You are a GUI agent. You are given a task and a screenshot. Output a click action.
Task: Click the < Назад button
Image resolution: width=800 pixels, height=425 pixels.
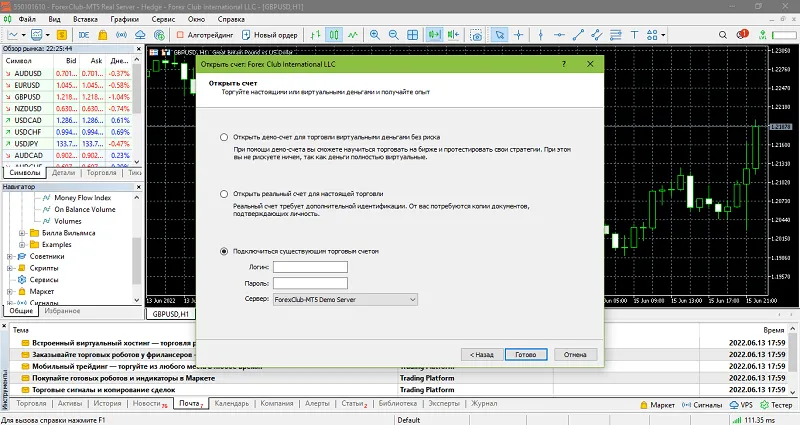[x=482, y=355]
